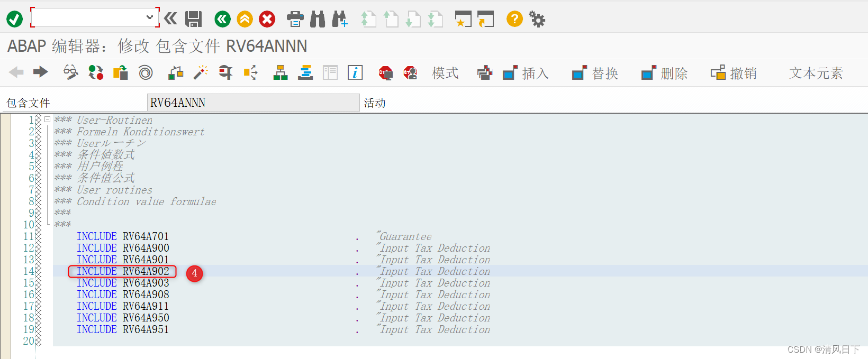Click the RV64ANNN include name field
This screenshot has height=359, width=868.
click(253, 103)
